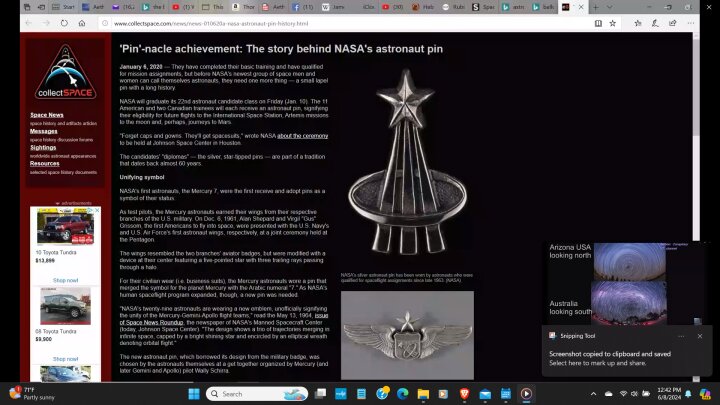Click the browser Forward arrow

[x=46, y=23]
